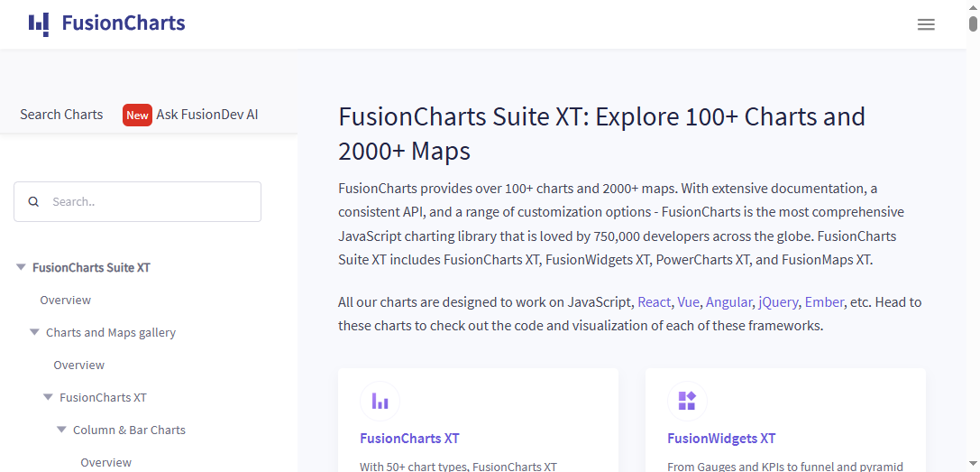Screen dimensions: 980x472
Task: Follow the Ember link
Action: 824,302
